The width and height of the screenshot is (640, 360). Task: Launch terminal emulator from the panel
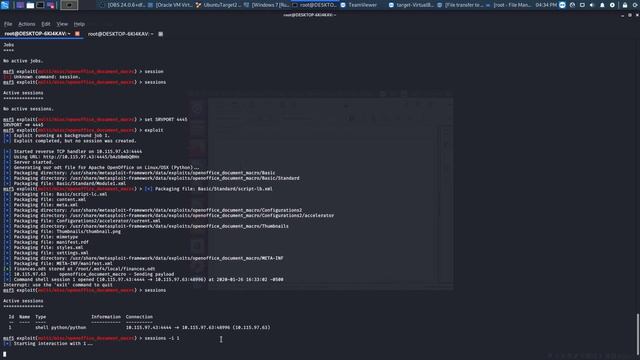tap(40, 5)
